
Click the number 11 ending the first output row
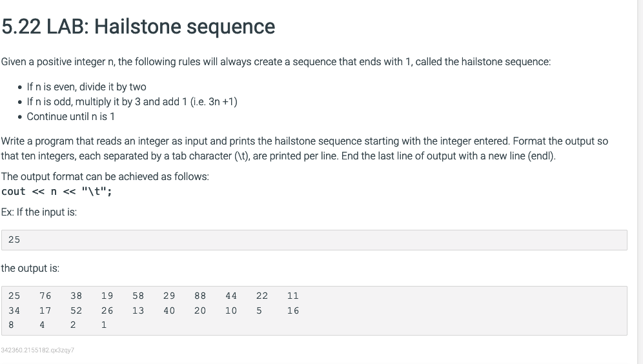[x=293, y=296]
